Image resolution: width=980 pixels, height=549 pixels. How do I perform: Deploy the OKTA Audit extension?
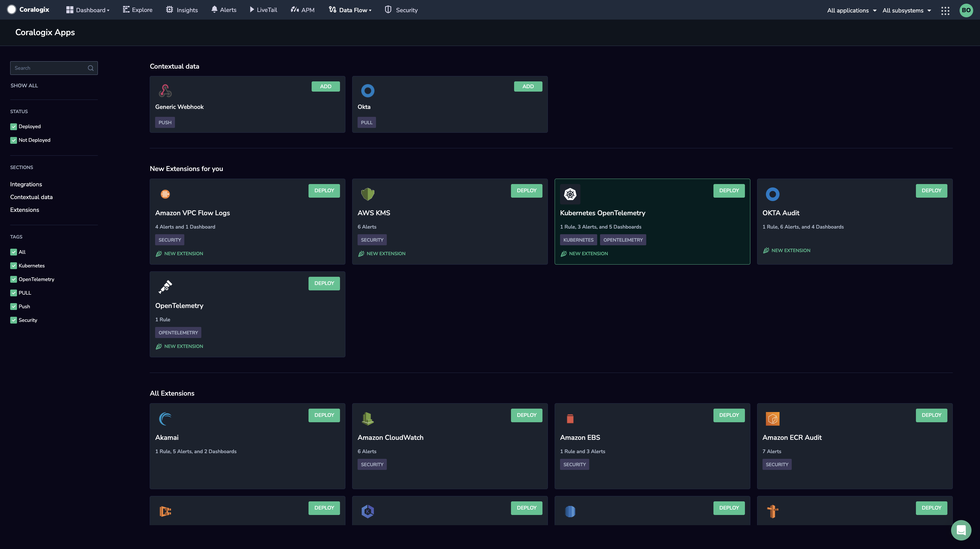coord(931,191)
